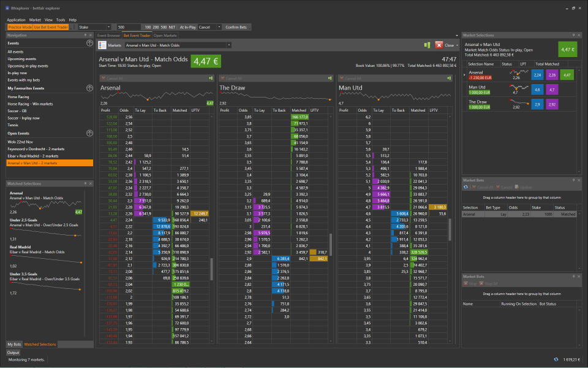
Task: Click the green ladder icon in Arsenal header
Action: tap(209, 79)
